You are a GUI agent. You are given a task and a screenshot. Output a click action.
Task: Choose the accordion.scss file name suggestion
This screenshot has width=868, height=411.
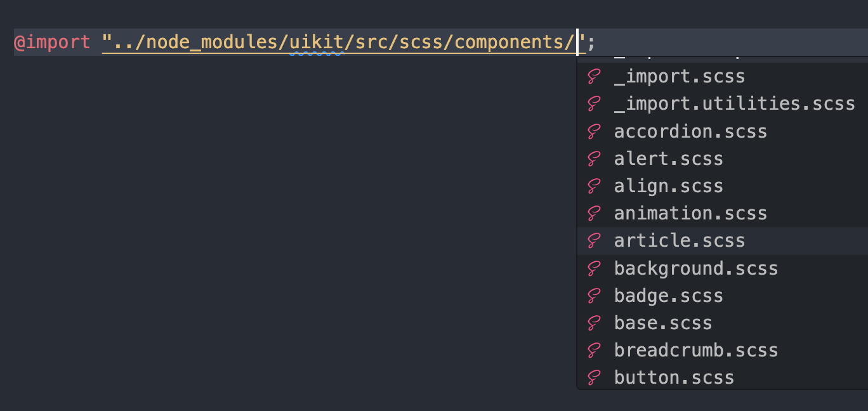[x=690, y=132]
